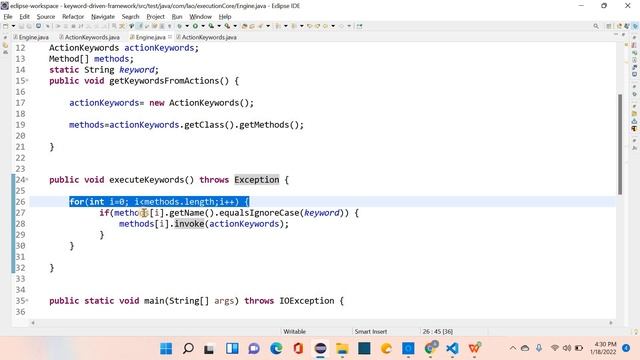
Task: Click the Writable status bar entry
Action: tap(294, 331)
